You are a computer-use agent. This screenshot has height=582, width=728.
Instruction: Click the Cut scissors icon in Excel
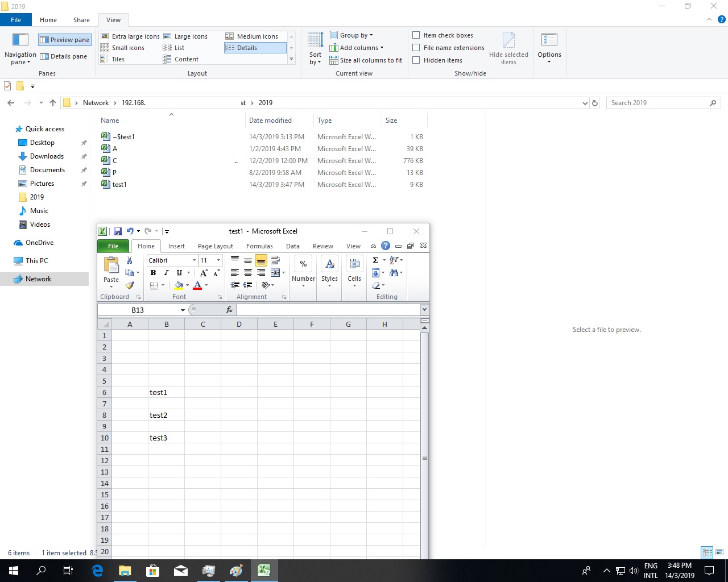(x=130, y=260)
